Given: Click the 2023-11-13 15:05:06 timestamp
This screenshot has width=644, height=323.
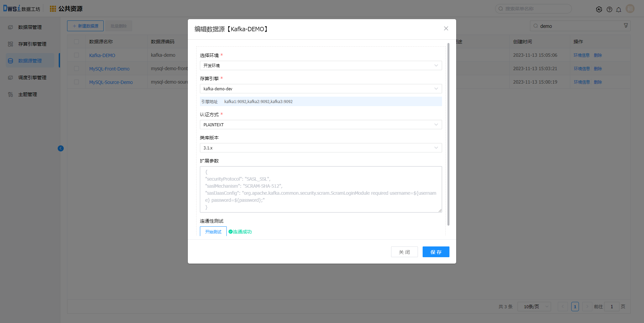Looking at the screenshot, I should pyautogui.click(x=535, y=55).
